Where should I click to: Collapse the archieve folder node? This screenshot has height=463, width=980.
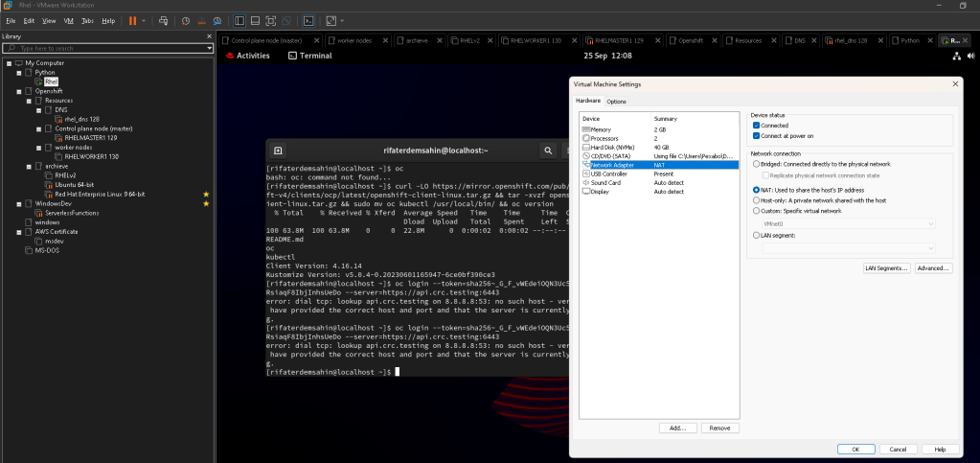pyautogui.click(x=29, y=167)
